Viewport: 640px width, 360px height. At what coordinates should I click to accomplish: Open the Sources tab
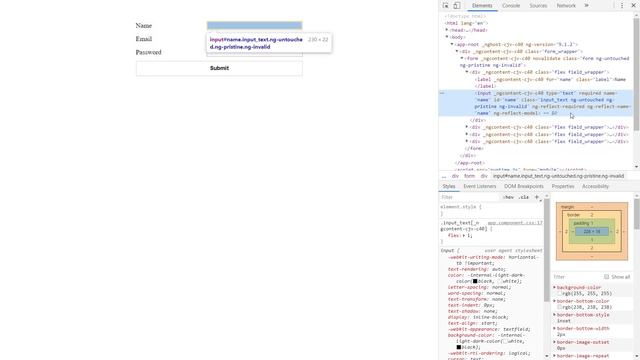coord(538,6)
